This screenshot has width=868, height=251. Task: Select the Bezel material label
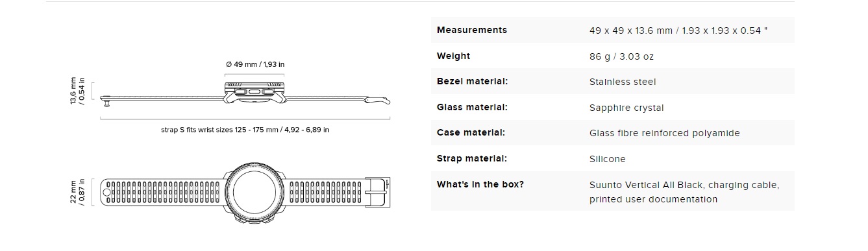pyautogui.click(x=472, y=81)
